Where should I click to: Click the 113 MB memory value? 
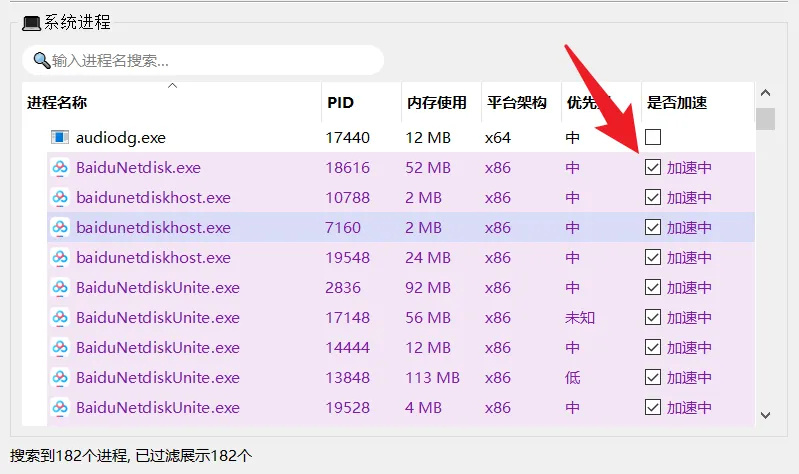433,378
